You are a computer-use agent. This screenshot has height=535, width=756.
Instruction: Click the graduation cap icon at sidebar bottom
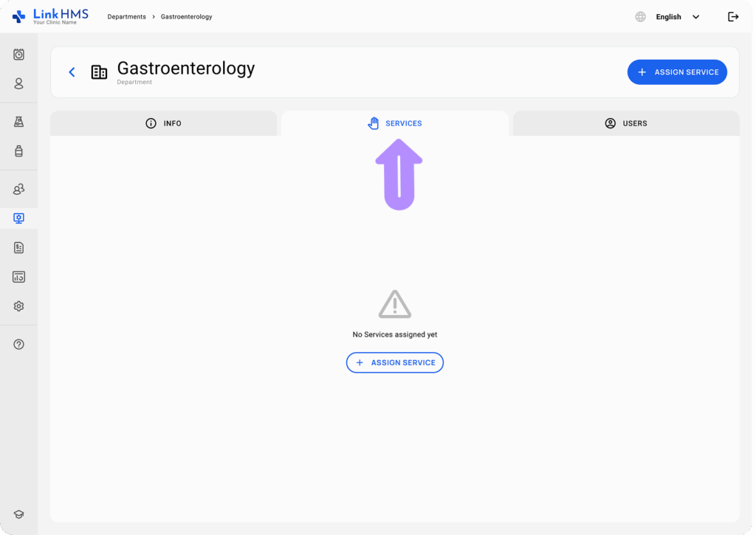click(x=19, y=514)
